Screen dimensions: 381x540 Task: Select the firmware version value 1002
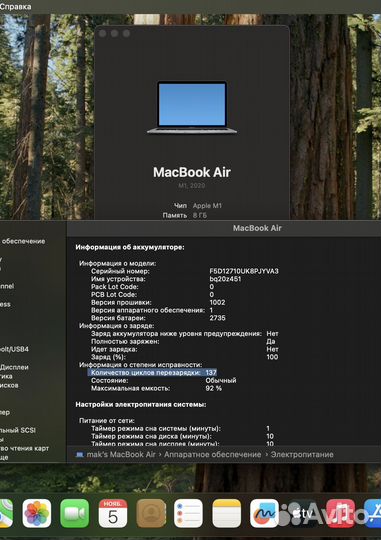[217, 302]
